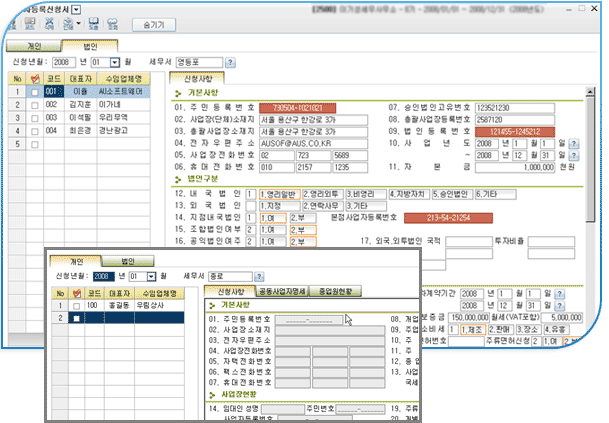This screenshot has height=423, width=609.
Task: Choose 1.지점 for foreign corporation
Action: [280, 206]
